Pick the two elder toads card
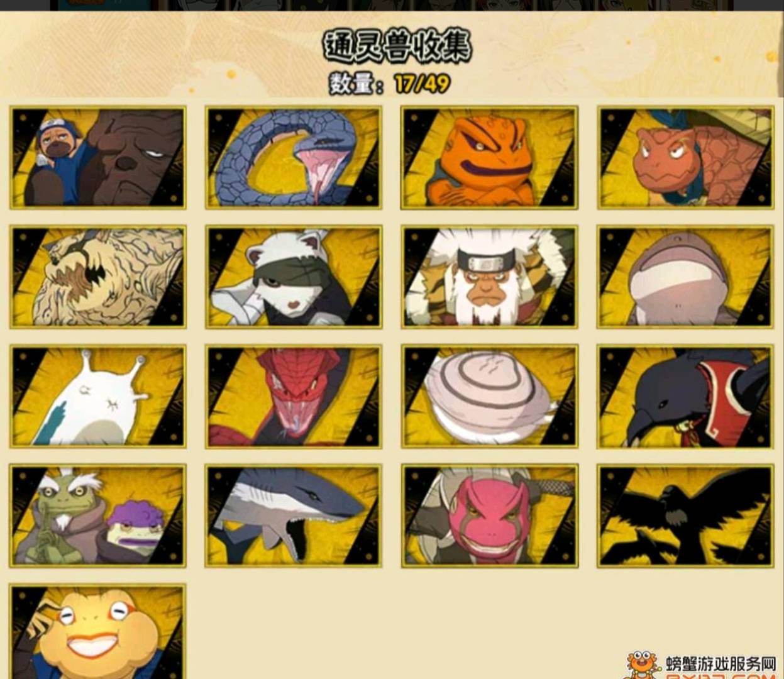The height and width of the screenshot is (679, 784). point(98,516)
